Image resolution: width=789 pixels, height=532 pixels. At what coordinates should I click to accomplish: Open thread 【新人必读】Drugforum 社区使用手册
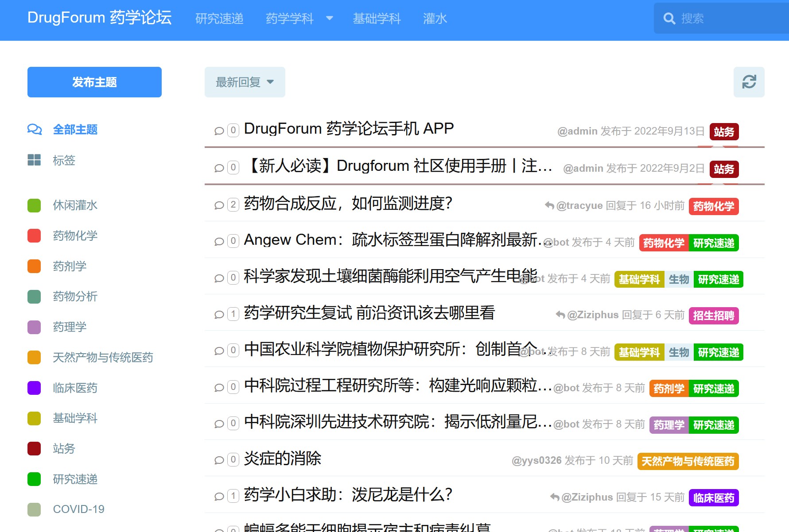click(398, 166)
